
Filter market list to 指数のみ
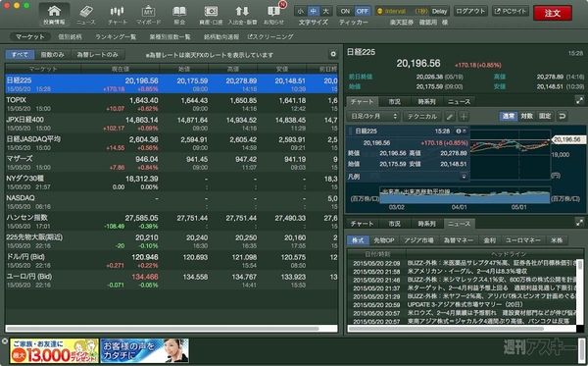(x=52, y=55)
